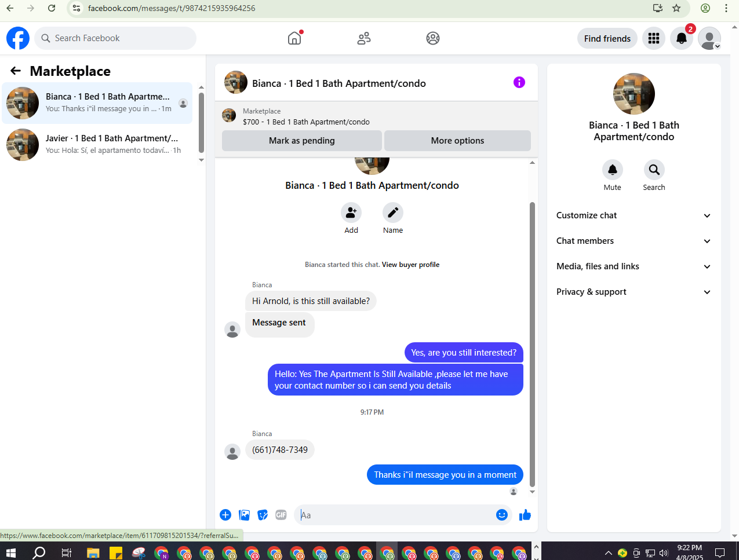Open the Friends icon in top navigation

coord(364,38)
